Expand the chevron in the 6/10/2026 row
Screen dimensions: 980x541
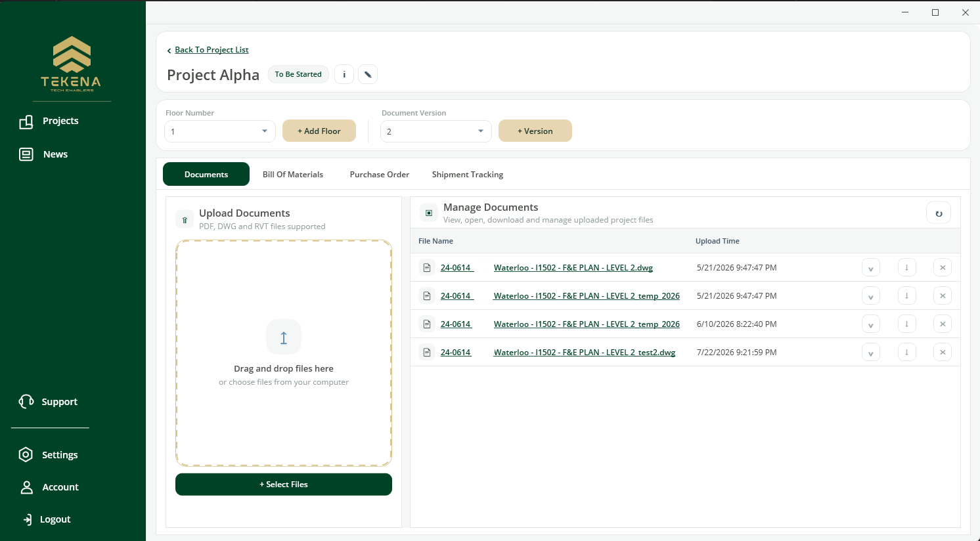coord(871,324)
